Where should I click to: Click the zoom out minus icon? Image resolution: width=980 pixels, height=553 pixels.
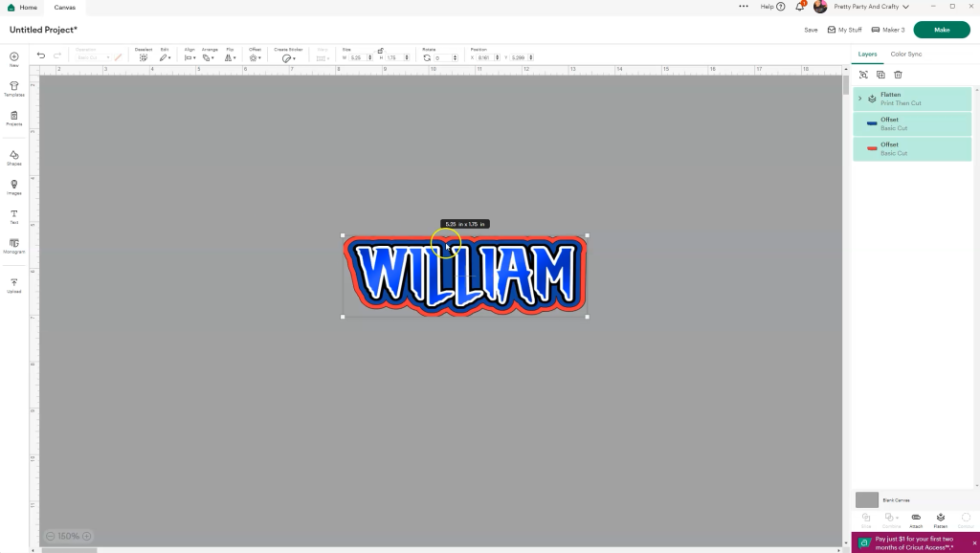50,536
